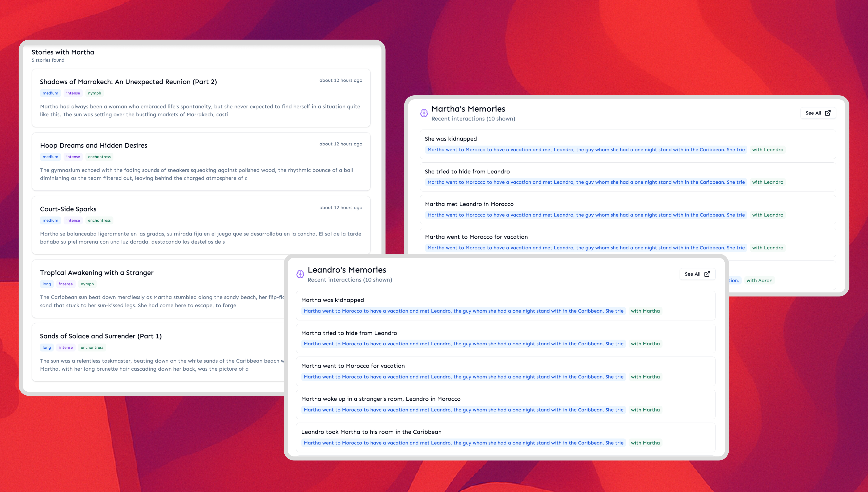Click the intense tag under Court-Side Sparks
The height and width of the screenshot is (492, 868).
pyautogui.click(x=73, y=221)
